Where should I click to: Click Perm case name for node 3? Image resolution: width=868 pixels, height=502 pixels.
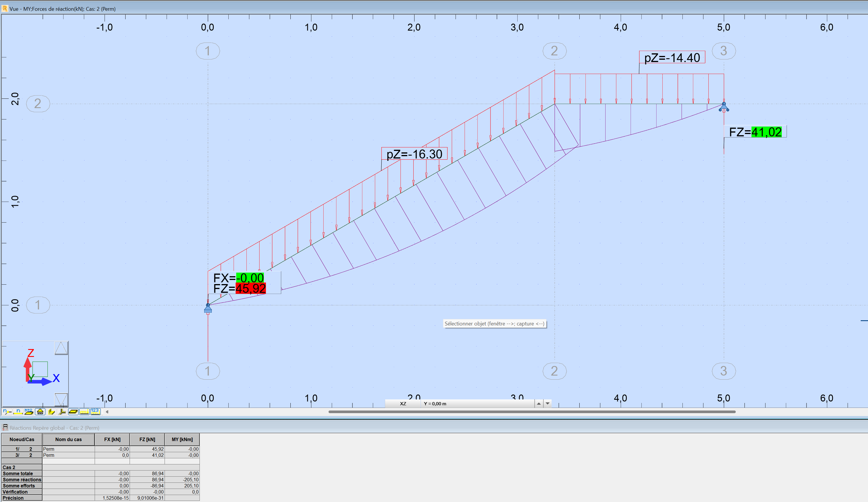coord(68,455)
